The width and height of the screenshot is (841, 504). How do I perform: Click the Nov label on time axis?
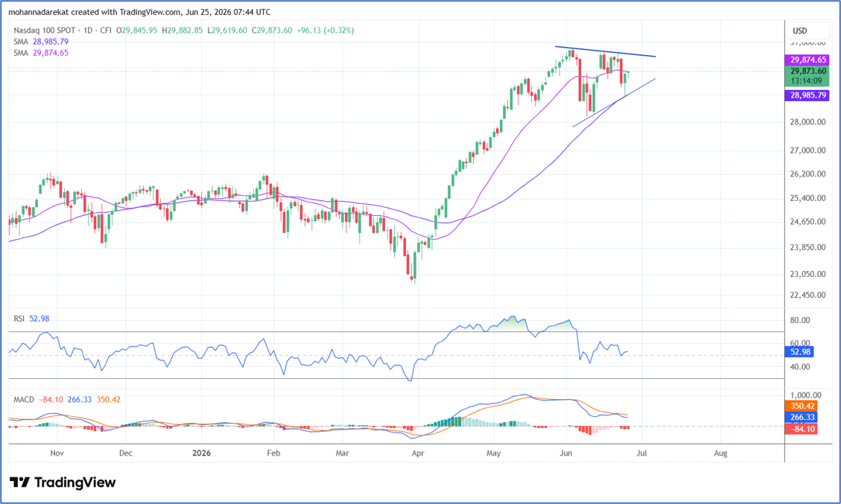[x=57, y=453]
